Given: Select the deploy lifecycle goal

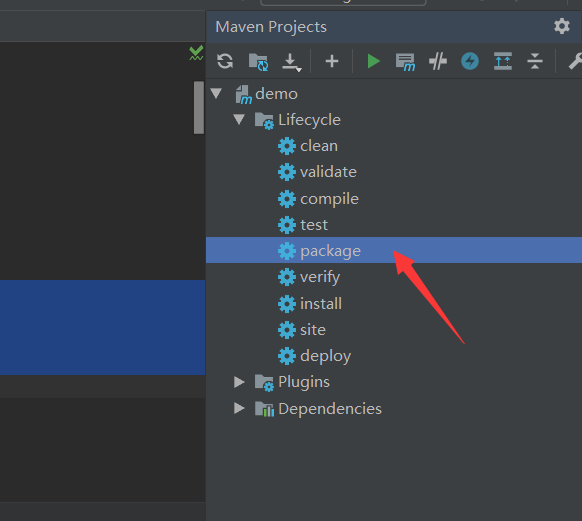Looking at the screenshot, I should coord(394,356).
